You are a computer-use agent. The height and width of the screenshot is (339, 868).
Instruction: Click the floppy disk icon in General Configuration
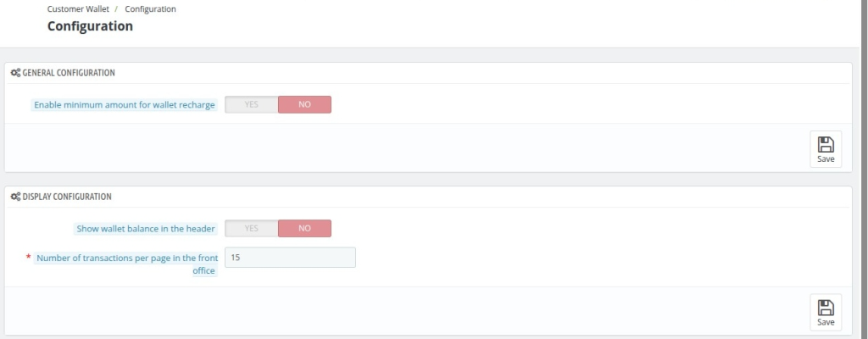click(x=825, y=144)
